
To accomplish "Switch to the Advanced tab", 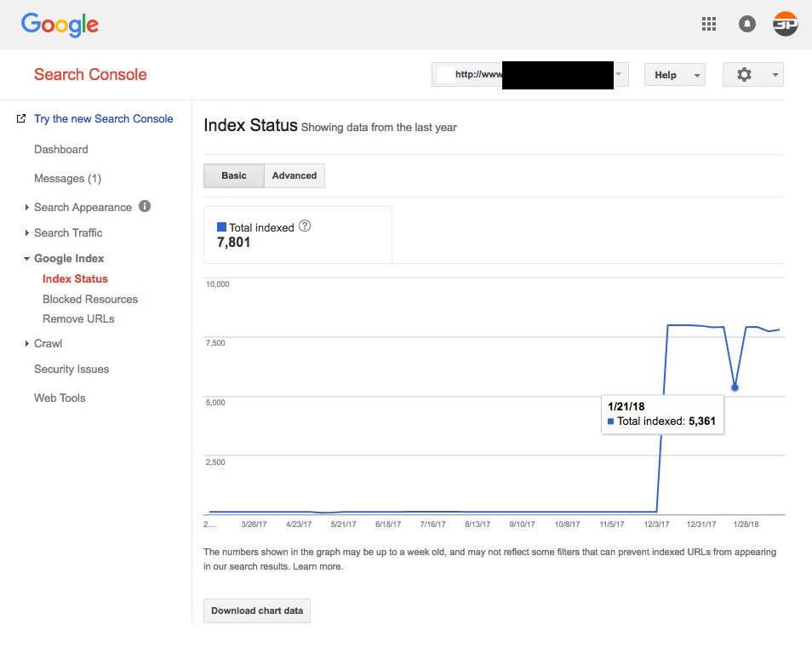I will [294, 175].
